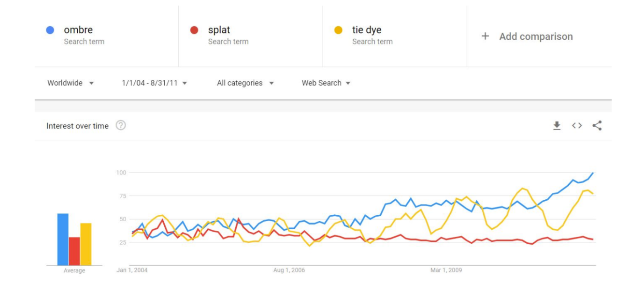Viewport: 644px width, 282px height.
Task: Expand the All categories dropdown
Action: click(x=245, y=83)
